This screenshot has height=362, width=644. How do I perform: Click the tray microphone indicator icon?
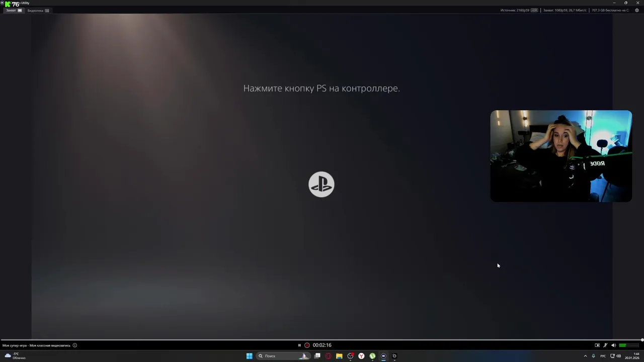594,356
